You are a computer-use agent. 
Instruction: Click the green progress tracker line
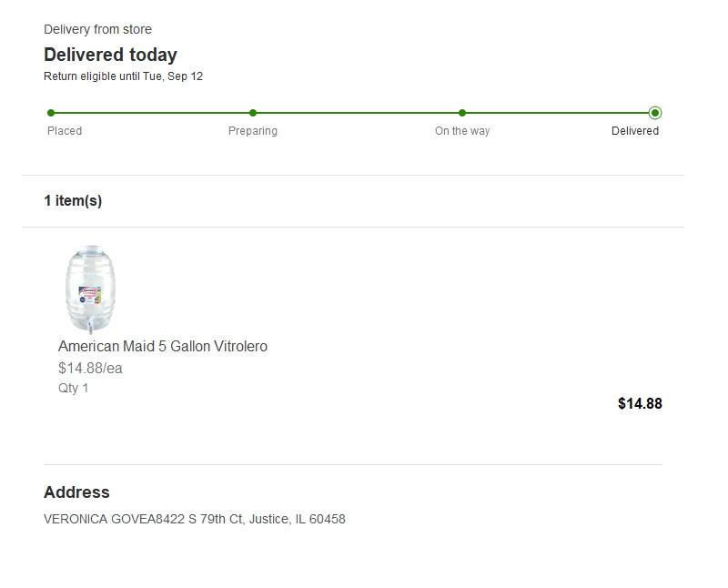353,113
